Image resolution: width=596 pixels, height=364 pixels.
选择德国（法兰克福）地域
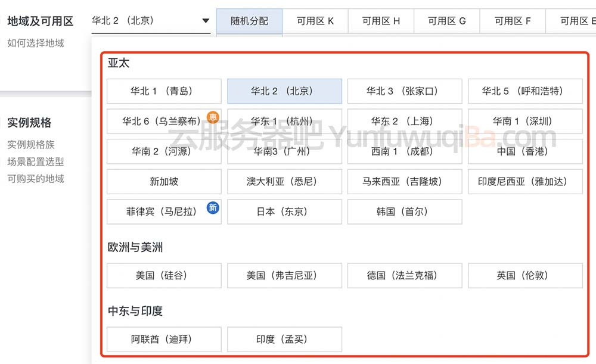pos(405,275)
